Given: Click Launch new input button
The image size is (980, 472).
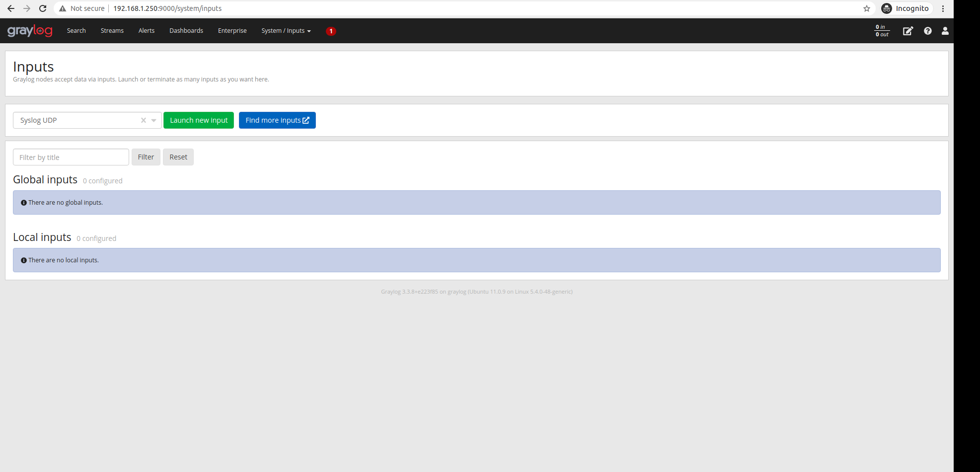Looking at the screenshot, I should tap(199, 120).
